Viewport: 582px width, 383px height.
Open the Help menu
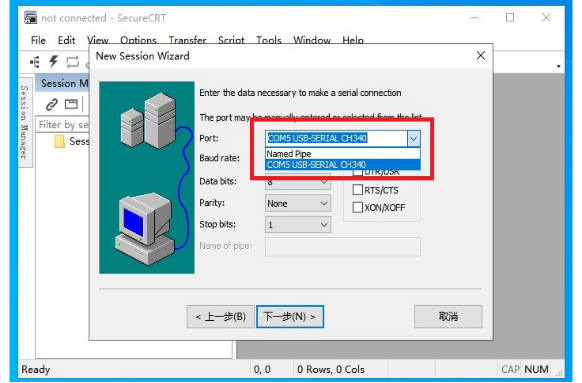353,40
